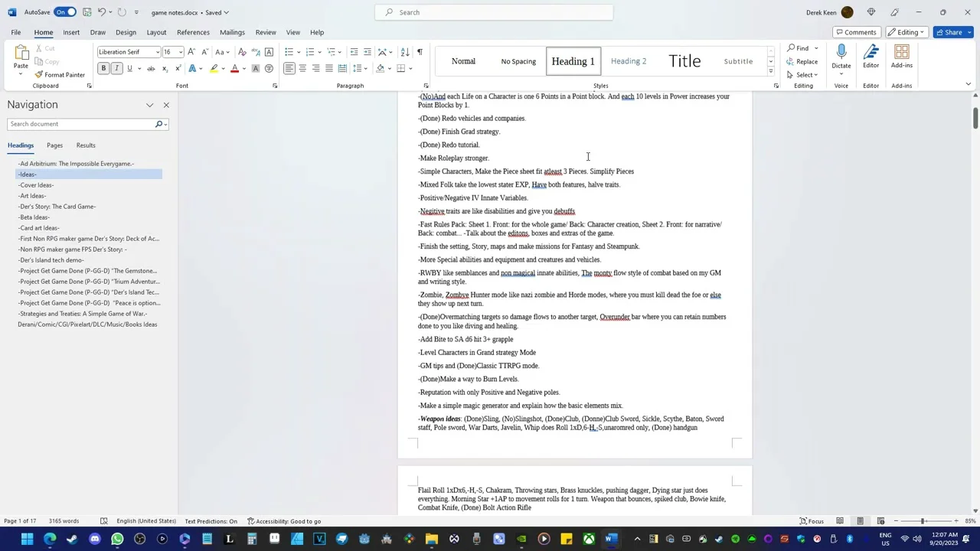980x551 pixels.
Task: Turn off the AutoSave switch
Action: click(x=65, y=12)
